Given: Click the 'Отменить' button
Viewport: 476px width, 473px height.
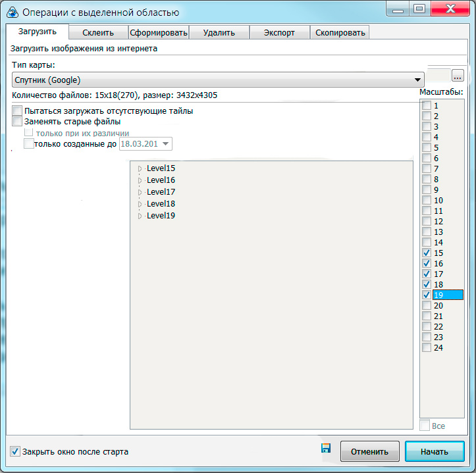Looking at the screenshot, I should (369, 452).
